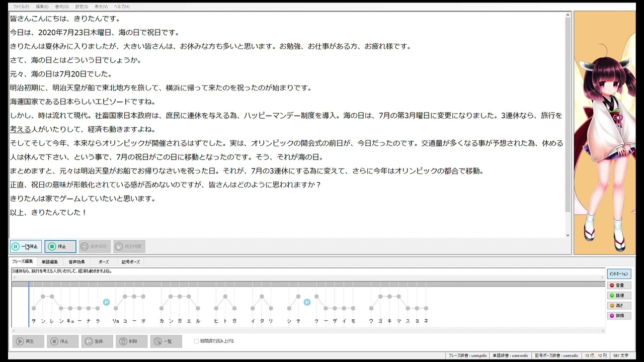The image size is (644, 362).
Task: Enable 疑問調で読み上げる checkbox
Action: [x=197, y=341]
